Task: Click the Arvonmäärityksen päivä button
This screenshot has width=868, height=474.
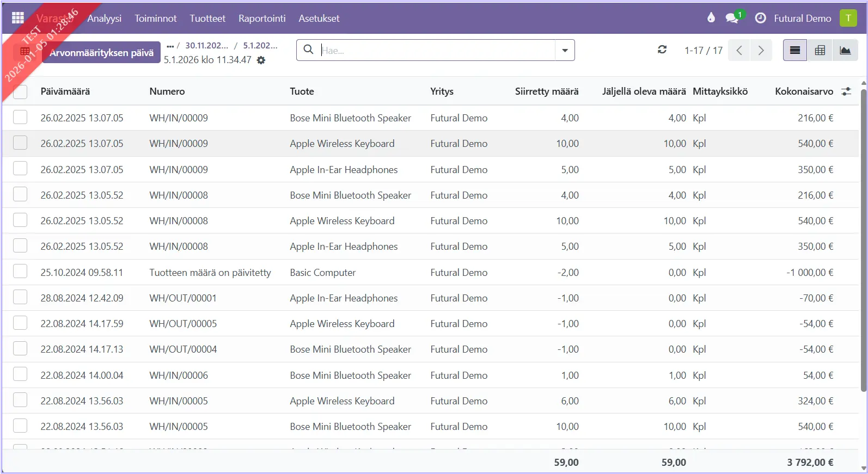Action: point(101,53)
